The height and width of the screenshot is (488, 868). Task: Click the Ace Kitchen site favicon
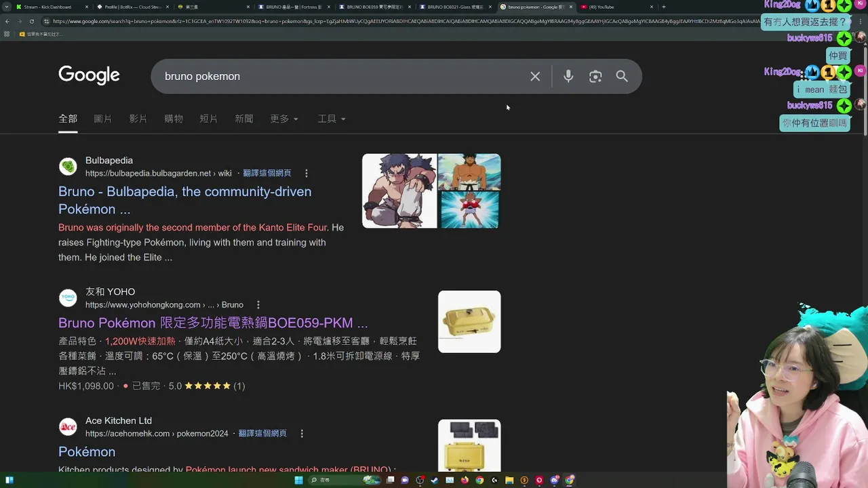pyautogui.click(x=68, y=427)
